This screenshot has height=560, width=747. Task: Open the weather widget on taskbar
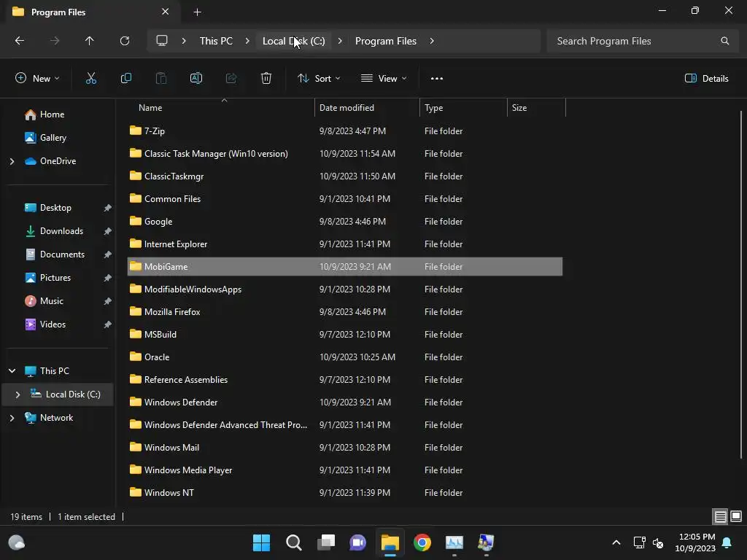pos(18,542)
